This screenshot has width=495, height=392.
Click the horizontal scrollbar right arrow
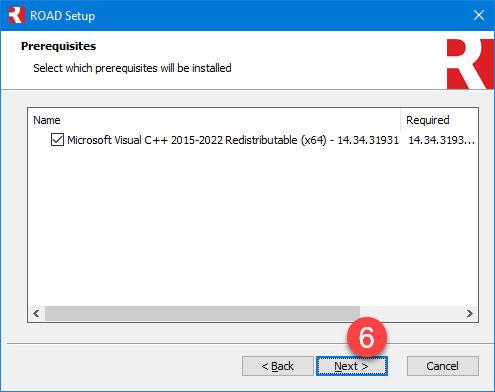tap(470, 313)
